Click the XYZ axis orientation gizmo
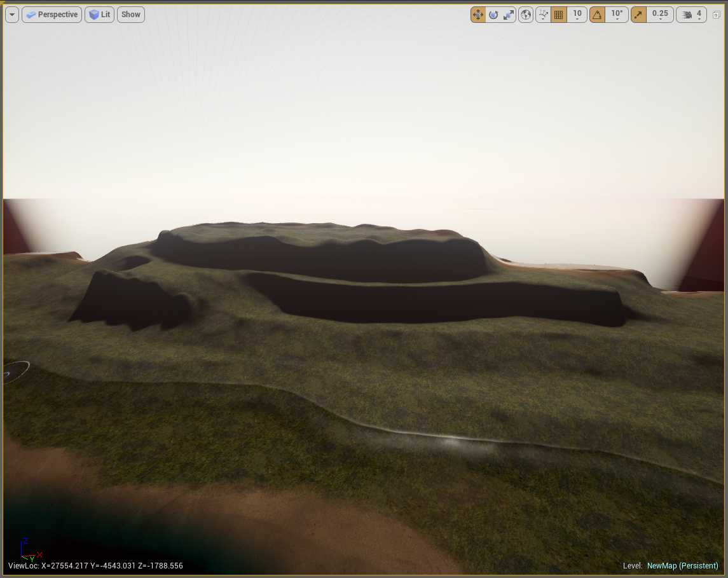Screen dimensions: 728x578 click(x=31, y=549)
